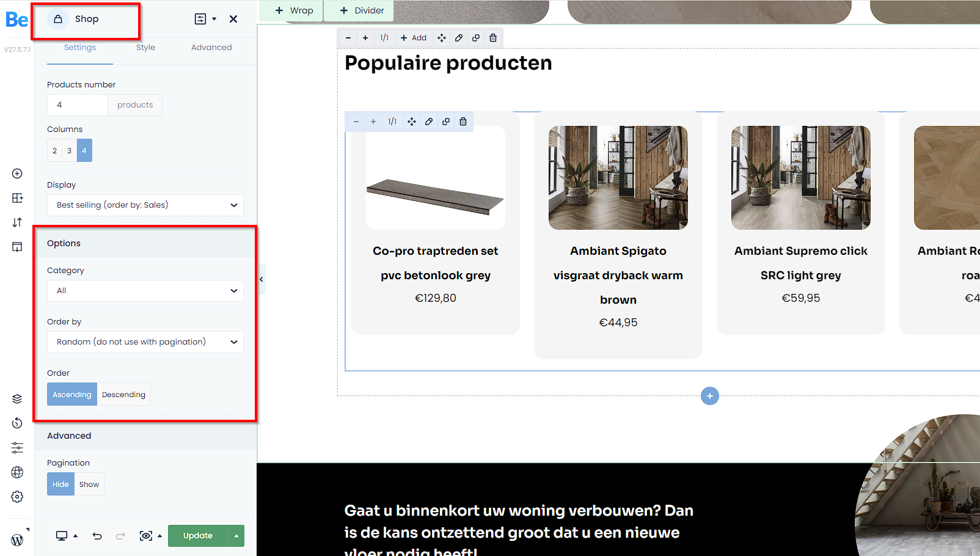Open the navigator layers icon
The image size is (980, 556).
click(x=17, y=399)
